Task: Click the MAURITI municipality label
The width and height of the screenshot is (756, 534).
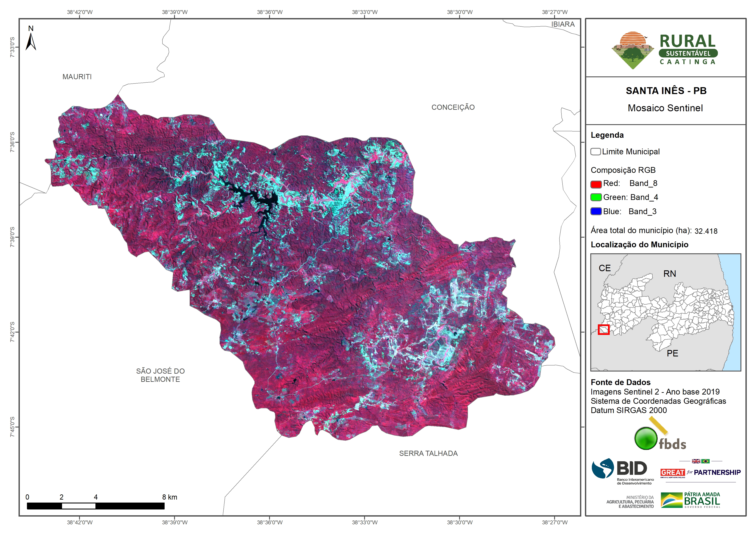Action: (x=77, y=77)
